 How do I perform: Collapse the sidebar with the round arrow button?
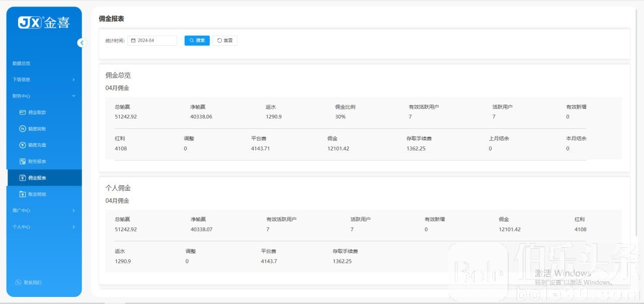[82, 43]
